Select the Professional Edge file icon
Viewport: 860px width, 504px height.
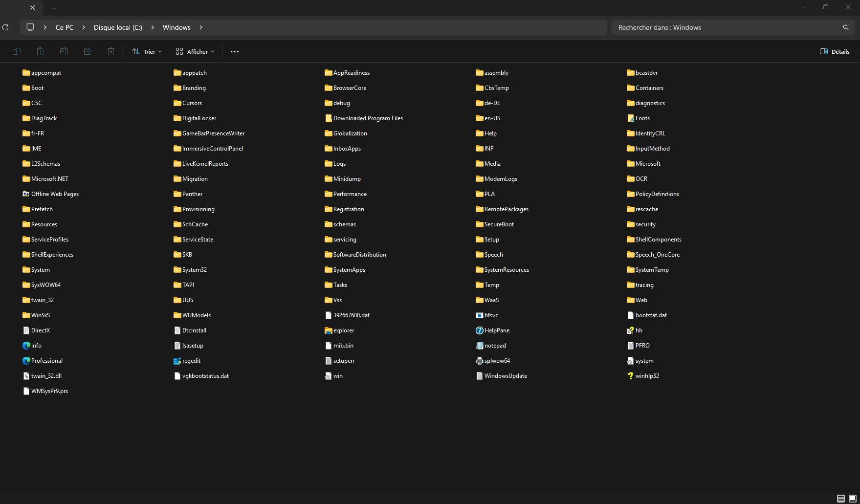coord(26,361)
